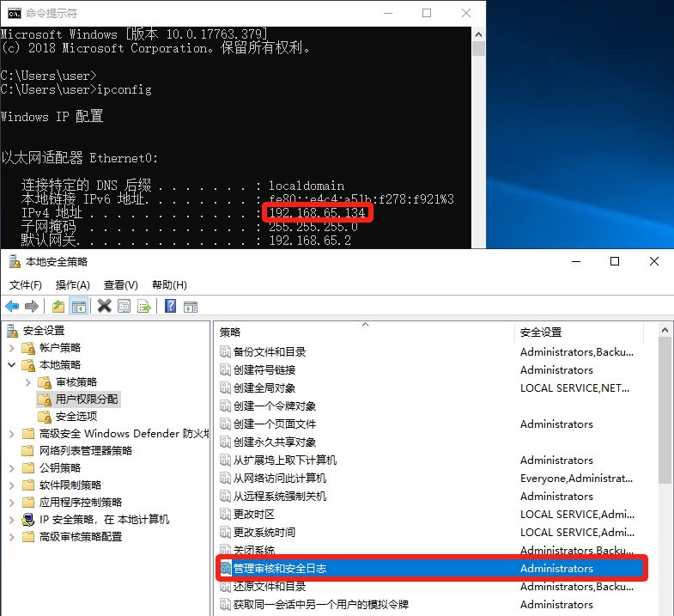
Task: Click LOCAL SERVICE,NET... security setting cell
Action: (574, 388)
